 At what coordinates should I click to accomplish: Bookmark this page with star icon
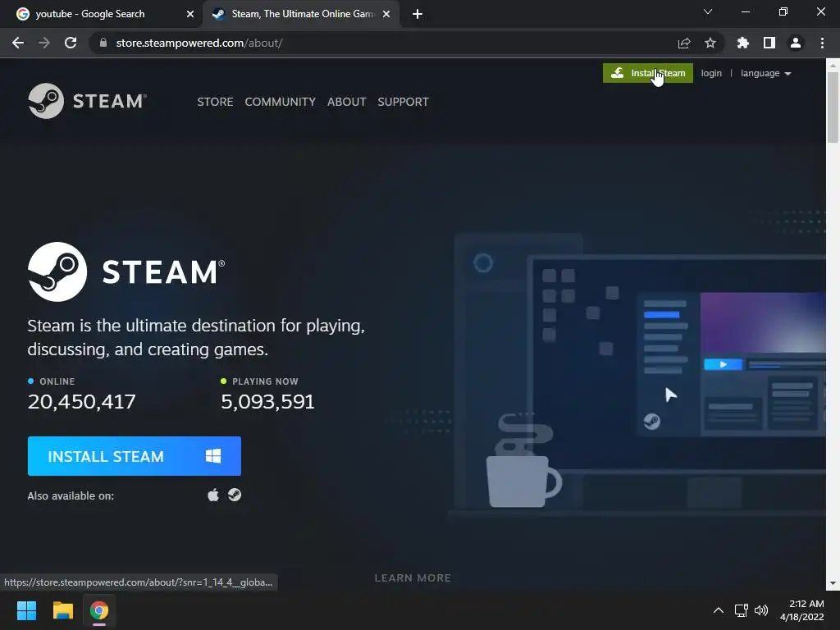pos(710,43)
